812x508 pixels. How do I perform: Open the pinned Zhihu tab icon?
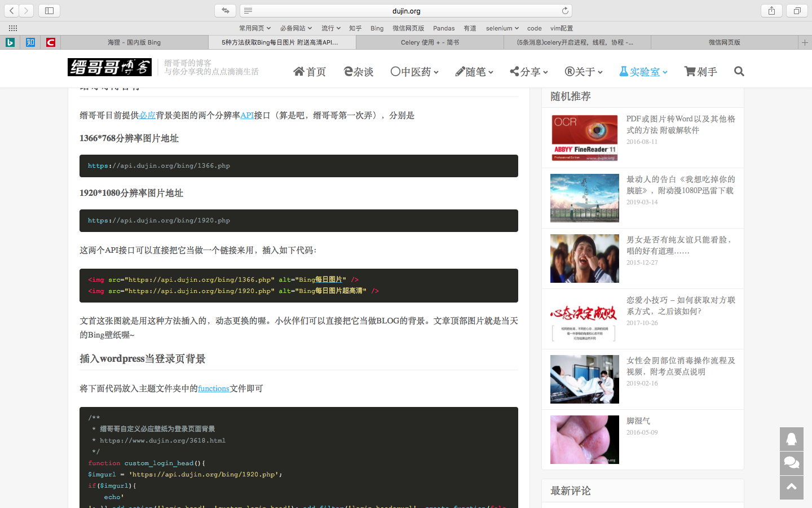tap(30, 42)
